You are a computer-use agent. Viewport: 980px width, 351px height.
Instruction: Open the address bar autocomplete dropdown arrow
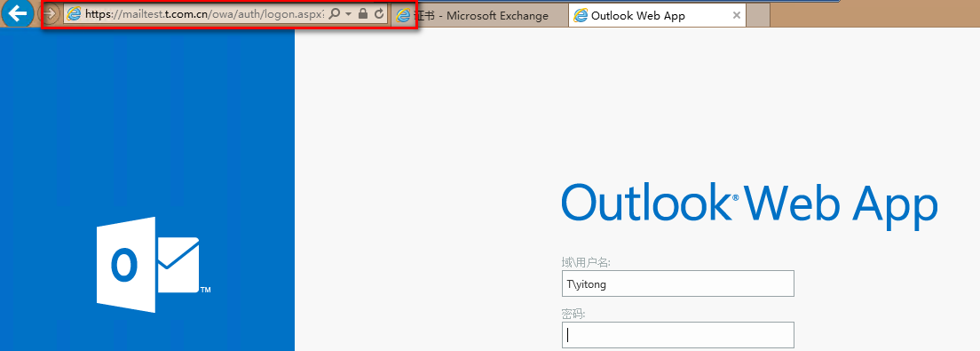[x=349, y=13]
